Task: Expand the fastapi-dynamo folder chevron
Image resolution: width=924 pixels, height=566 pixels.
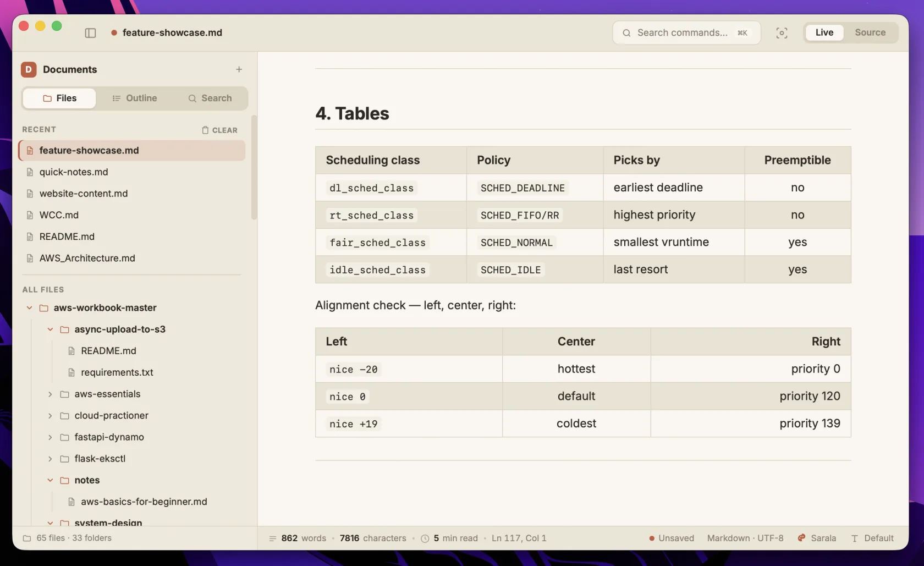Action: pyautogui.click(x=50, y=437)
